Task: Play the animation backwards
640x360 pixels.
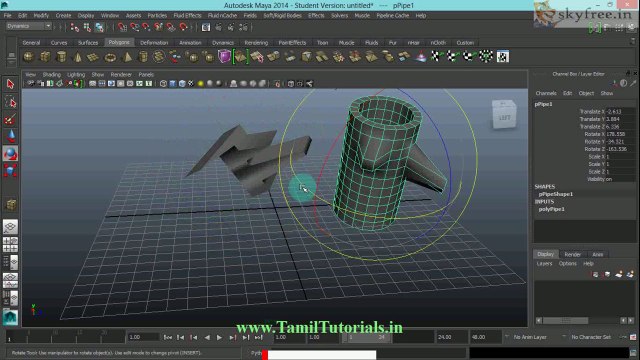Action: [207, 338]
